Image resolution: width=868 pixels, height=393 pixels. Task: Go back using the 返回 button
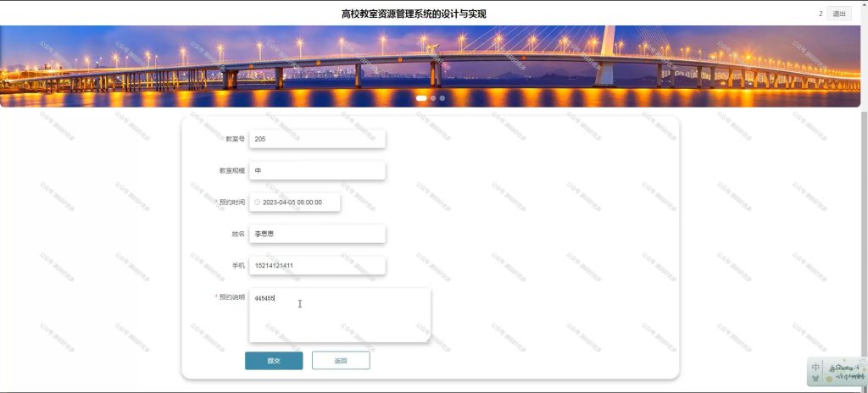pyautogui.click(x=341, y=361)
